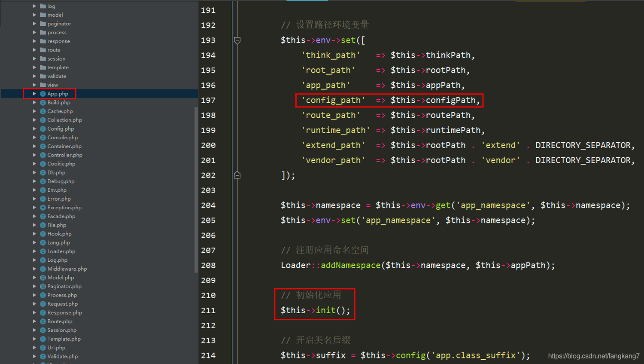Click the Controller.php class file icon
The width and height of the screenshot is (644, 364).
(43, 155)
